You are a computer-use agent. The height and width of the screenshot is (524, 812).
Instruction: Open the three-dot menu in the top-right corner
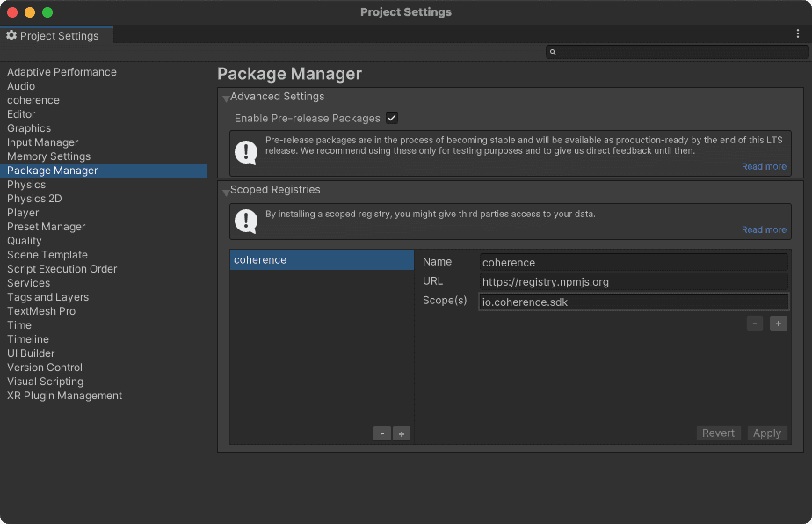tap(798, 32)
